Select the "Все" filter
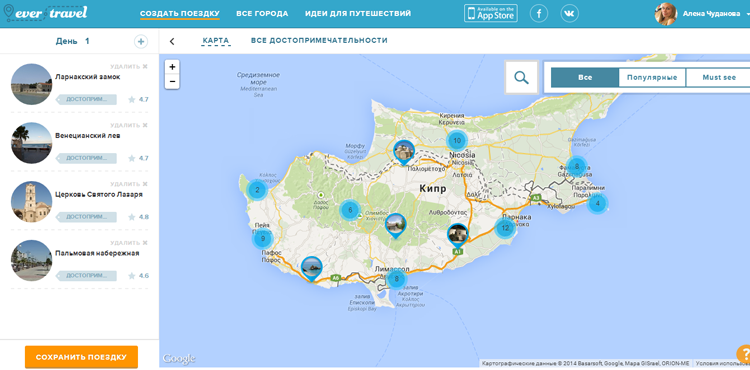The image size is (750, 370). pos(585,77)
